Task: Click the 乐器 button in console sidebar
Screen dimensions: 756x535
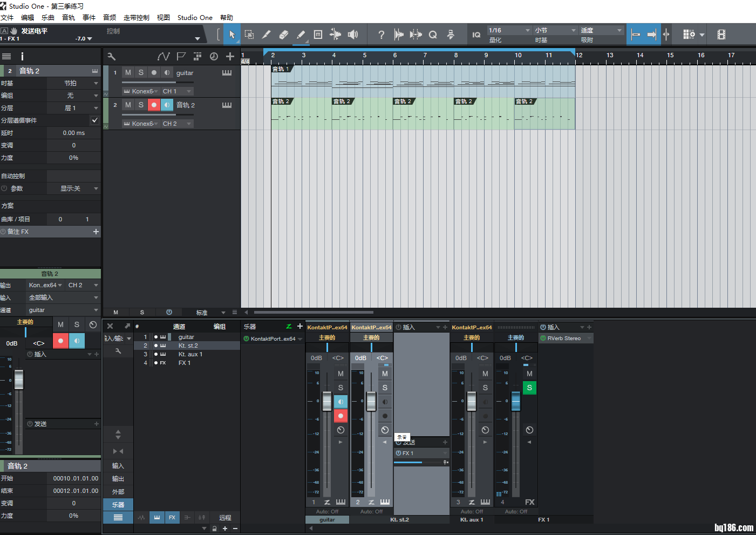Action: click(x=118, y=505)
